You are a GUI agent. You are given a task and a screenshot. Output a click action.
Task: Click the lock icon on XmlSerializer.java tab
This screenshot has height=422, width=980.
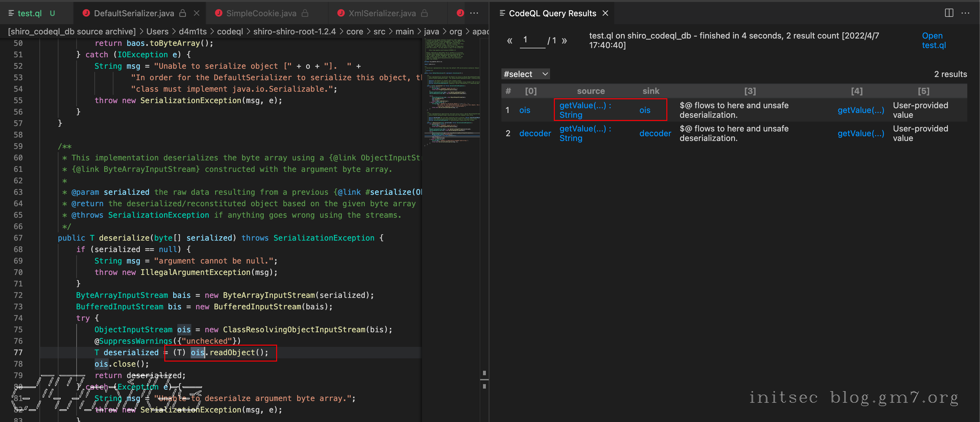tap(425, 13)
